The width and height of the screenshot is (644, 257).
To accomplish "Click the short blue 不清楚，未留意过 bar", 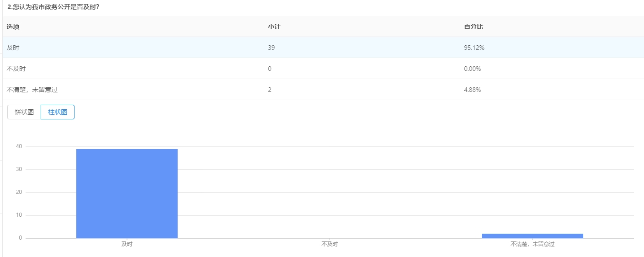I will [532, 236].
